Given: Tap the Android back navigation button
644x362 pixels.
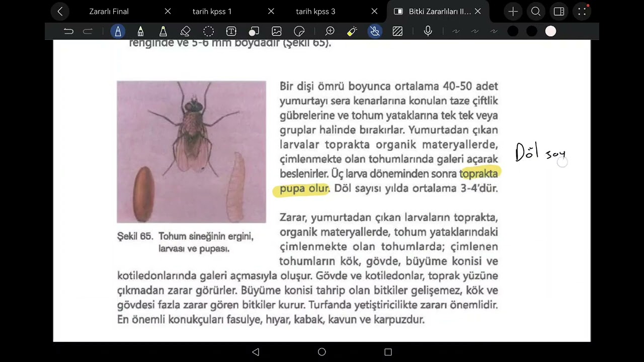Looking at the screenshot, I should point(256,352).
